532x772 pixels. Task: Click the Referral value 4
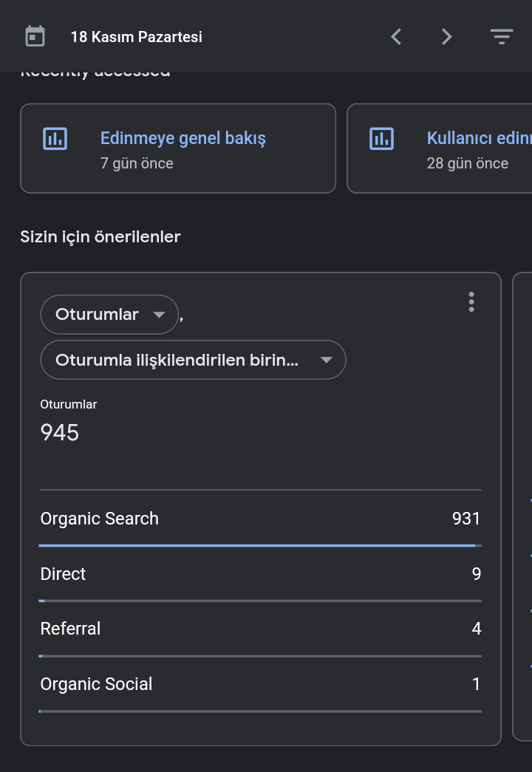click(x=477, y=629)
